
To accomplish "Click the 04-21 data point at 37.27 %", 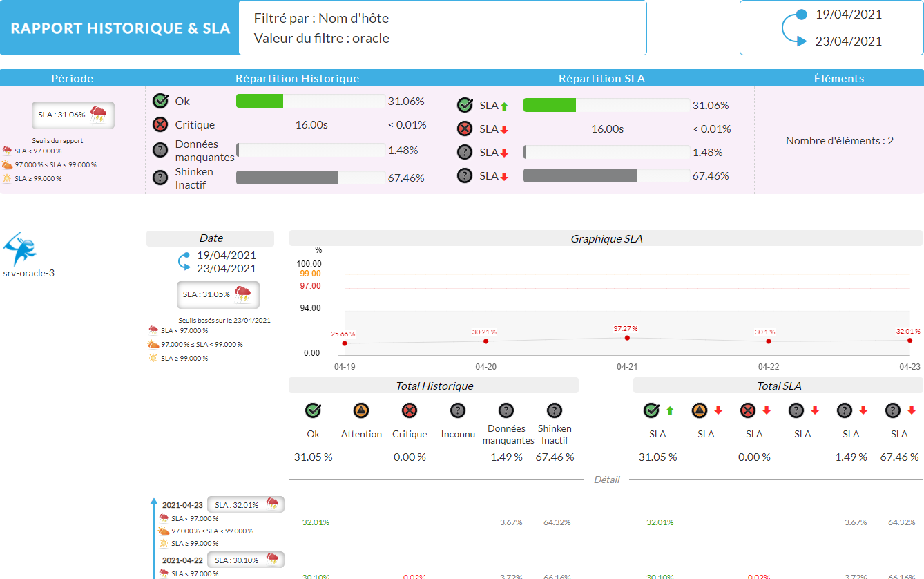I will tap(627, 338).
